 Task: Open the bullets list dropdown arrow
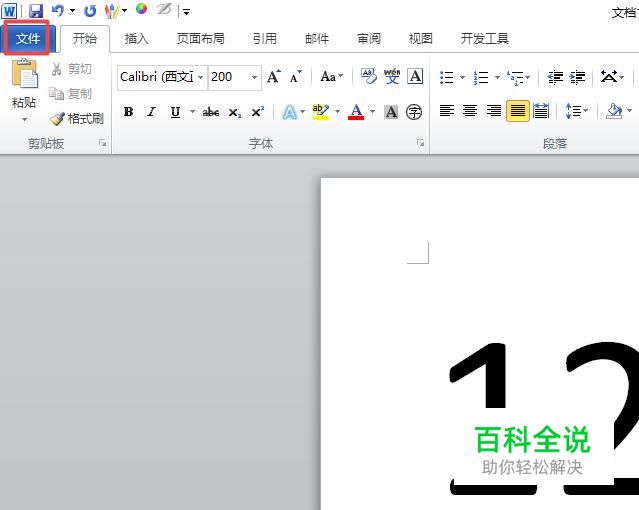[x=463, y=77]
